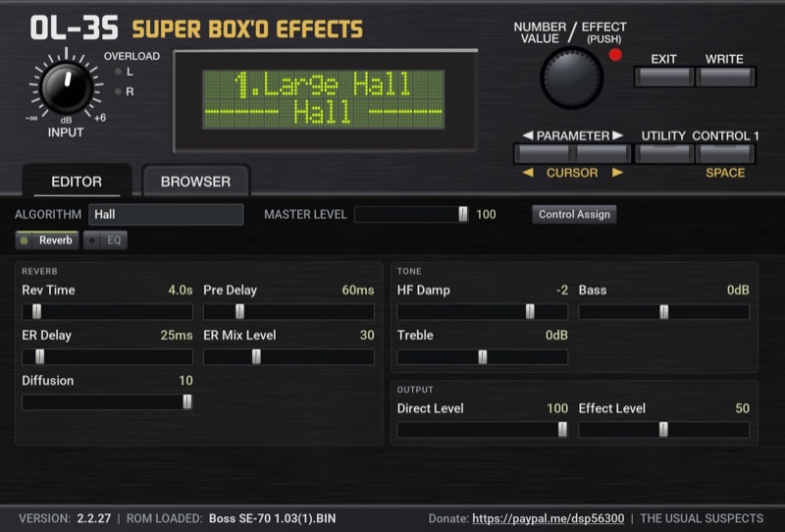This screenshot has height=532, width=785.
Task: Click the Pre Delay value 60ms
Action: (358, 290)
